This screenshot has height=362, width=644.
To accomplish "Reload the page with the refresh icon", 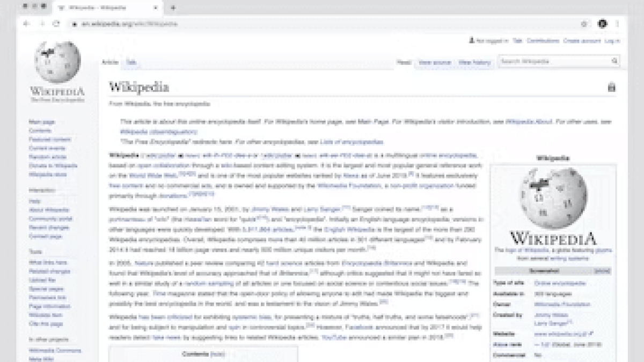I will pos(56,24).
